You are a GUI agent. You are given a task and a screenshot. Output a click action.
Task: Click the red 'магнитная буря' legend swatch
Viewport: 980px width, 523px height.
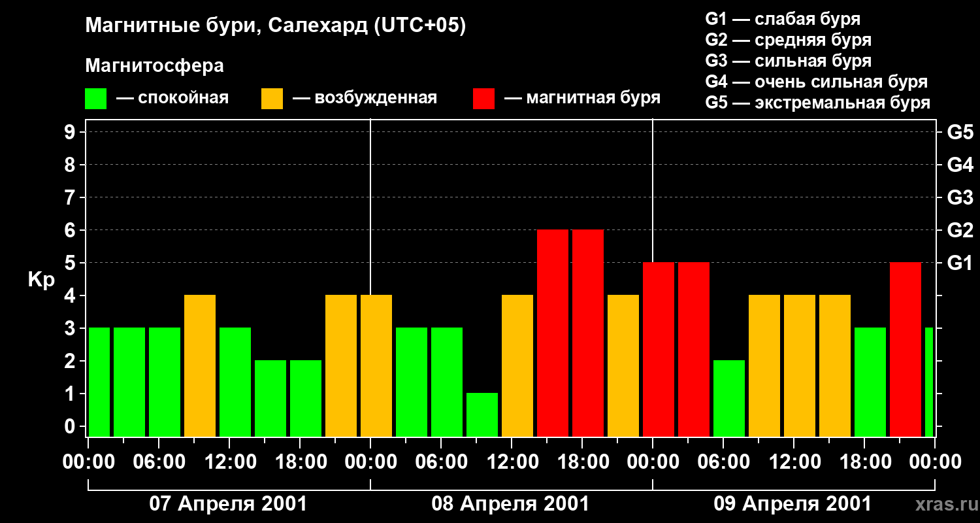click(x=483, y=99)
